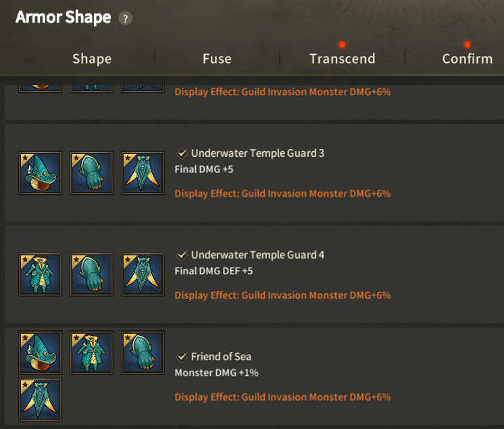
Task: Select the glove icon in Underwater Temple Guard 3
Action: coord(92,173)
